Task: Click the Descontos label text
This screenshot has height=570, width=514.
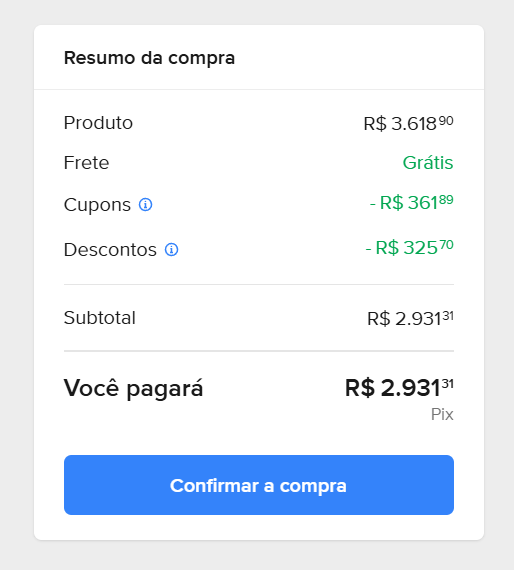Action: [110, 250]
